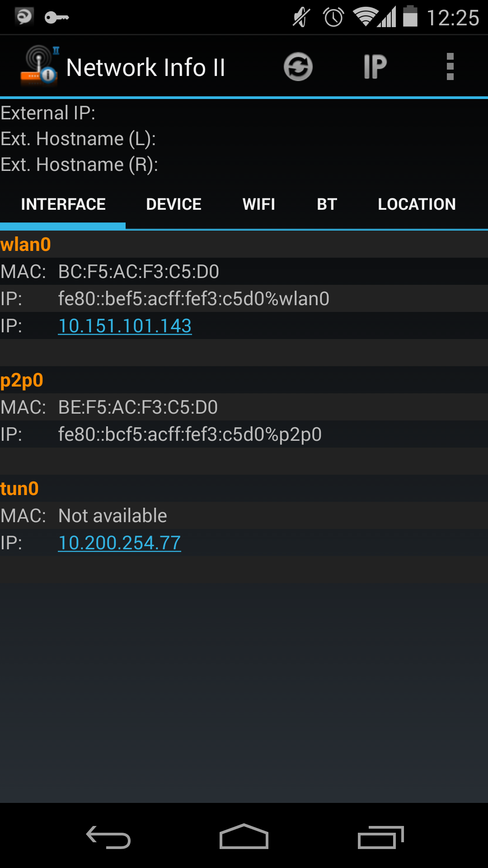Viewport: 488px width, 868px height.
Task: Tap the muted sound icon in the status bar
Action: (x=301, y=18)
